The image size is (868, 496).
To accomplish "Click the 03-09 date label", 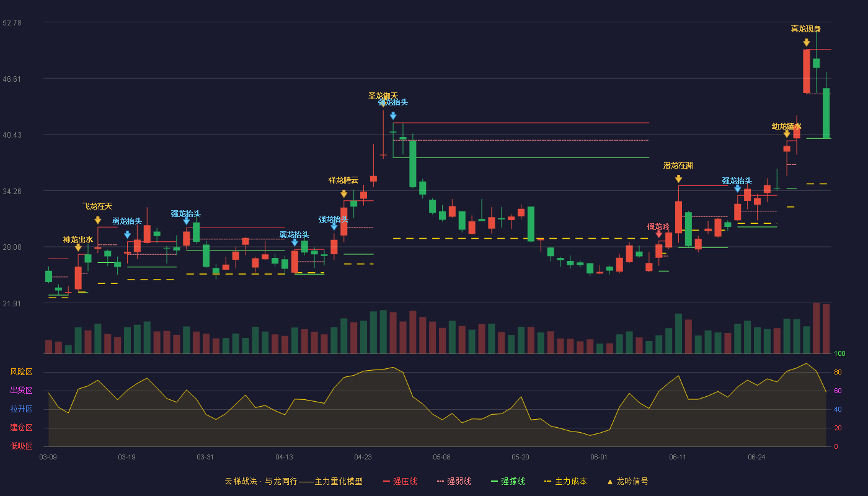I will click(x=48, y=457).
